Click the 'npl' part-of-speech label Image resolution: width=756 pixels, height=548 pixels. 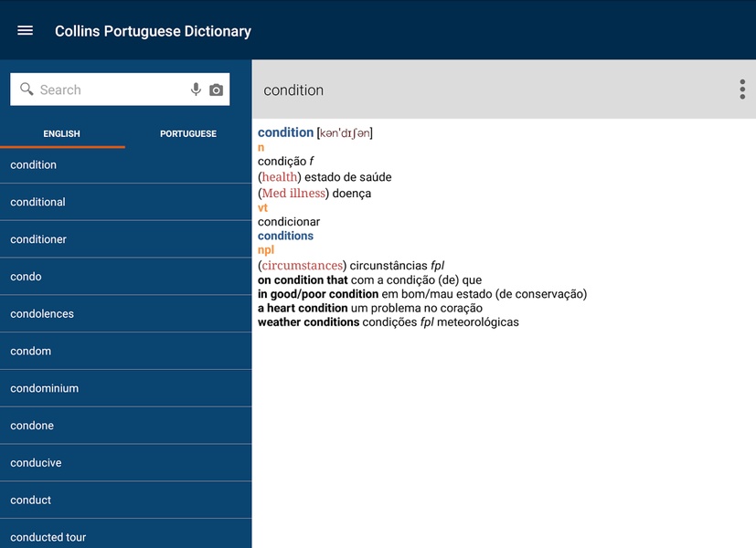pos(266,250)
